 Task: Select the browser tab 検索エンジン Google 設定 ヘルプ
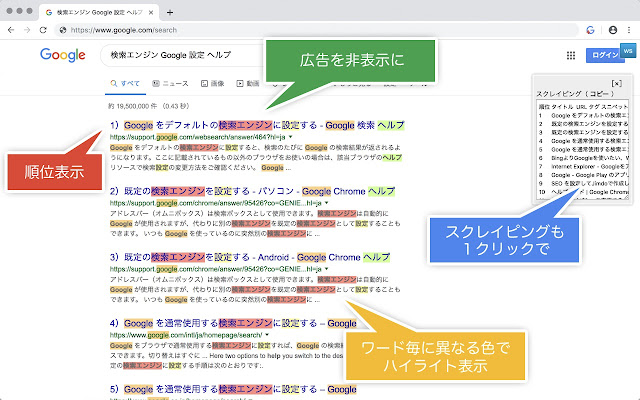(99, 12)
